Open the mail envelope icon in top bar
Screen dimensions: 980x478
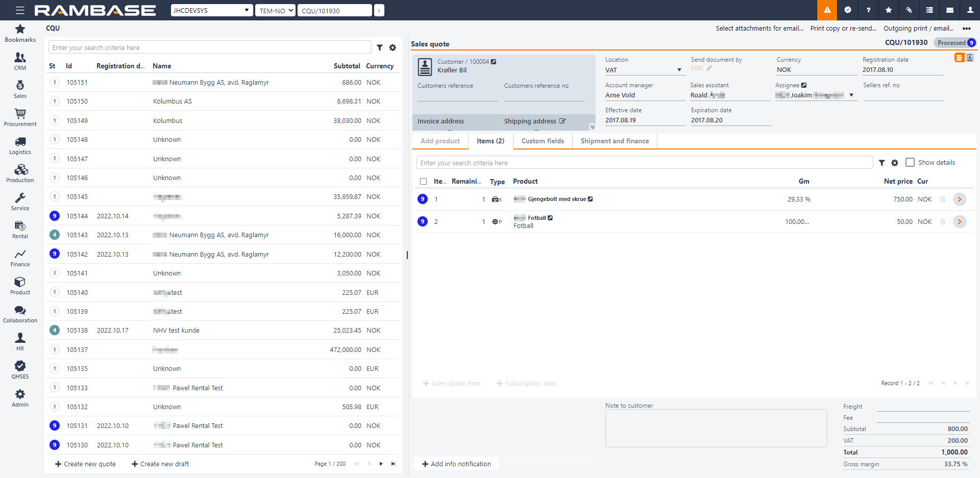pos(949,10)
